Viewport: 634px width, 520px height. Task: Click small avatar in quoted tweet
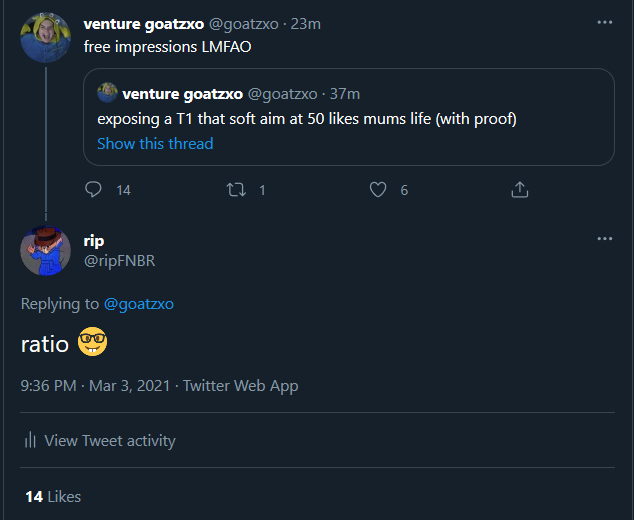[107, 94]
